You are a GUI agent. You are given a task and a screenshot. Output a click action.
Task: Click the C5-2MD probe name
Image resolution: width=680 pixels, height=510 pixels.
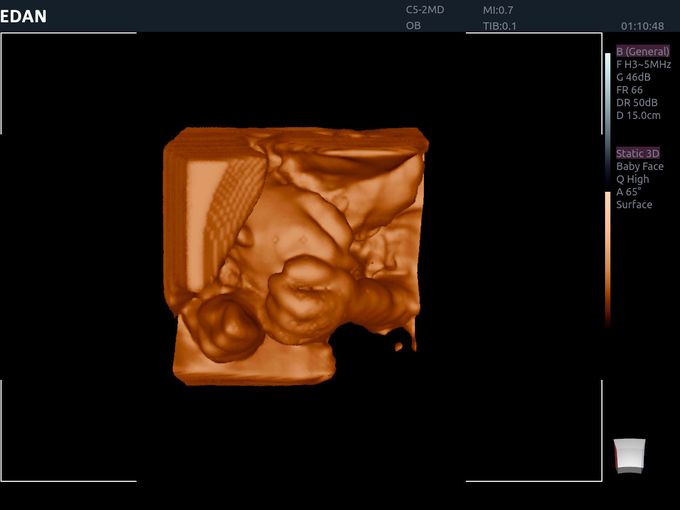pos(425,10)
